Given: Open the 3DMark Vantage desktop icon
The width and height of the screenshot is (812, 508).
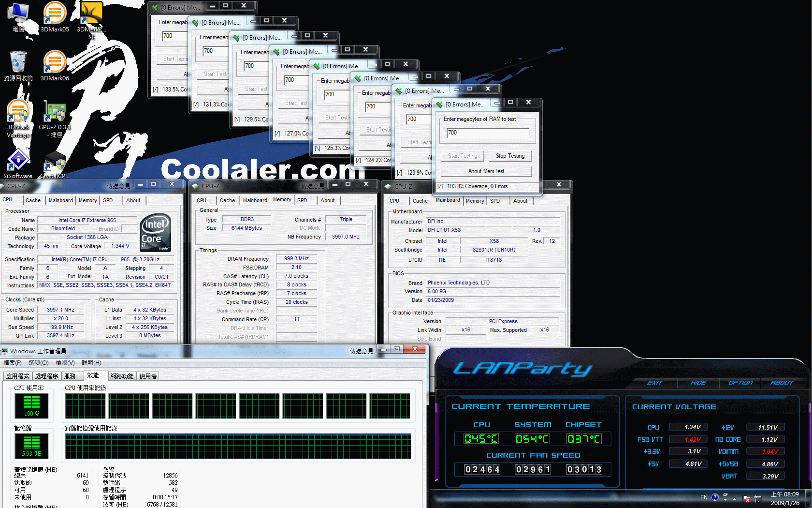Looking at the screenshot, I should pyautogui.click(x=18, y=119).
